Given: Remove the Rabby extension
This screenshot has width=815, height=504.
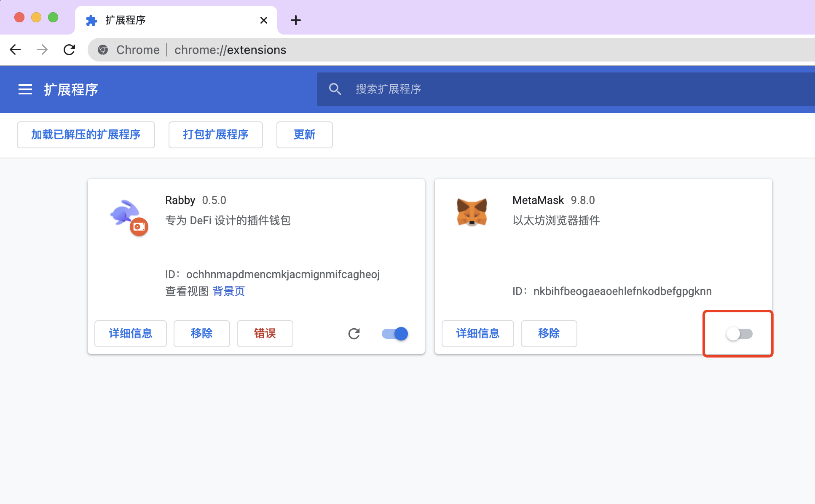Looking at the screenshot, I should pos(202,334).
